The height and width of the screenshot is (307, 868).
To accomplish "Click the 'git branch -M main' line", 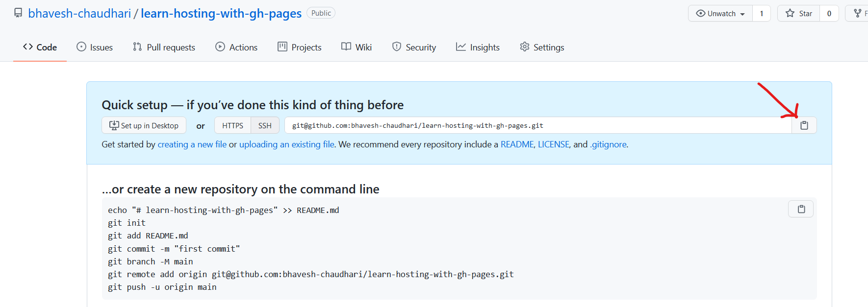I will tap(151, 261).
